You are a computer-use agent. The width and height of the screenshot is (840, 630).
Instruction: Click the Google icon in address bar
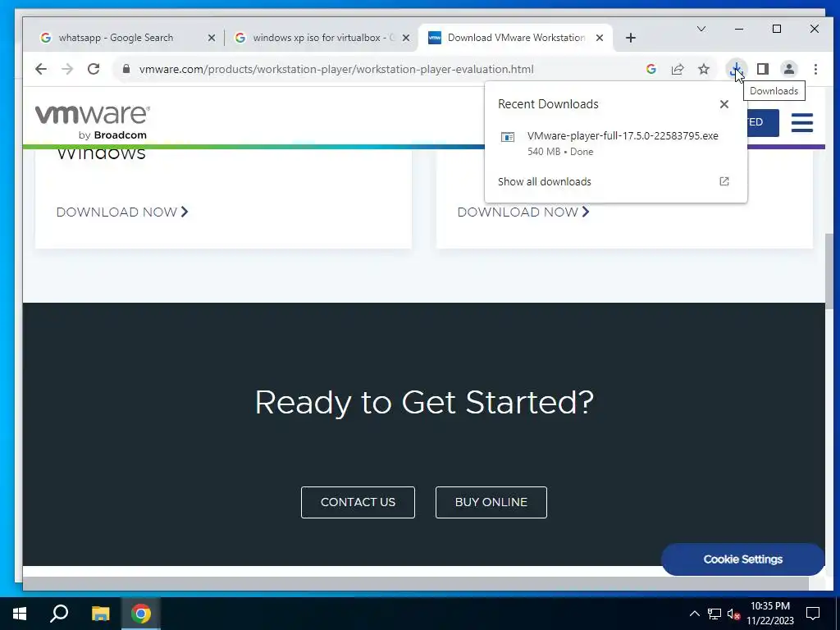[x=651, y=69]
